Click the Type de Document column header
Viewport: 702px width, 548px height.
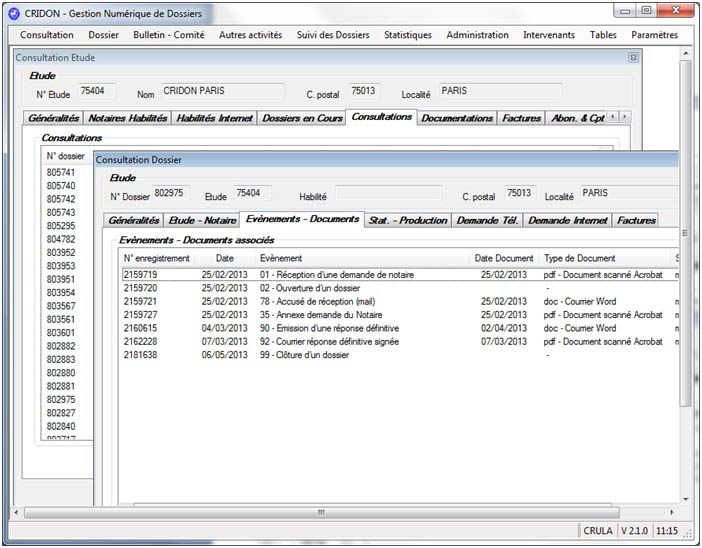pos(579,258)
